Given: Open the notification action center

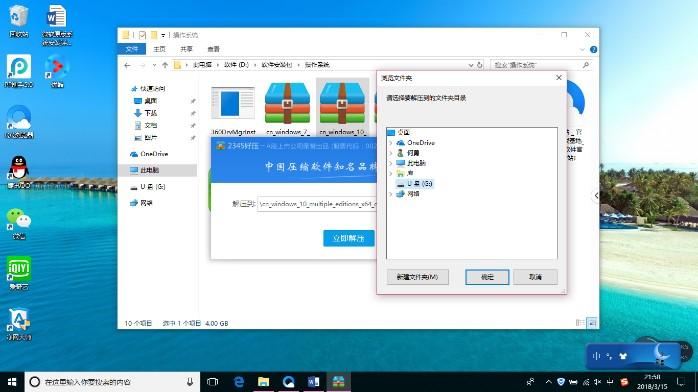Looking at the screenshot, I should coord(681,382).
